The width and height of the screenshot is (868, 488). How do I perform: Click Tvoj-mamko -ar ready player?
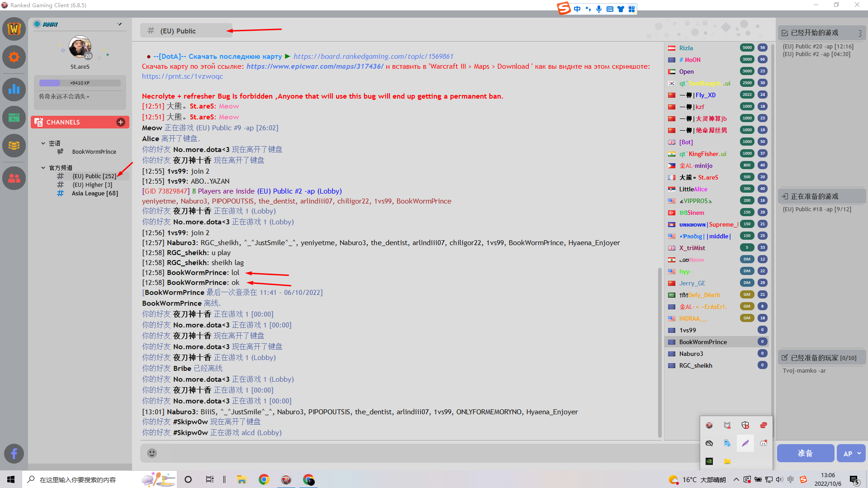[x=804, y=371]
